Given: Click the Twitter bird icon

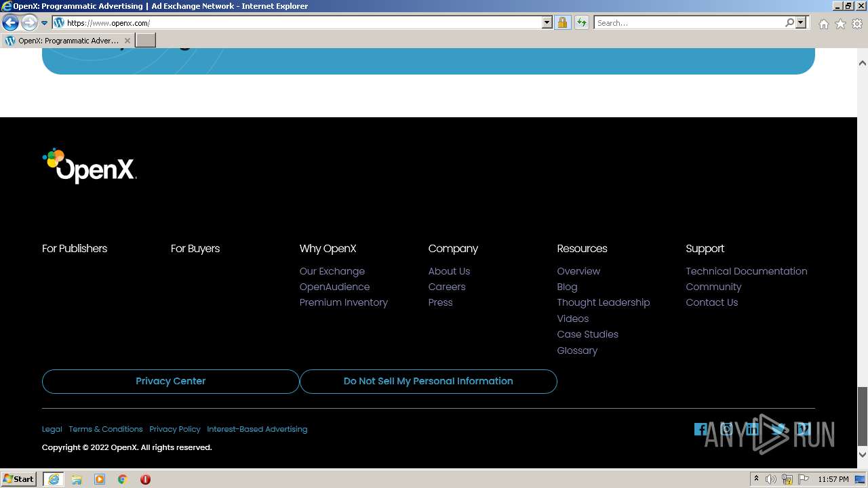Looking at the screenshot, I should click(778, 429).
